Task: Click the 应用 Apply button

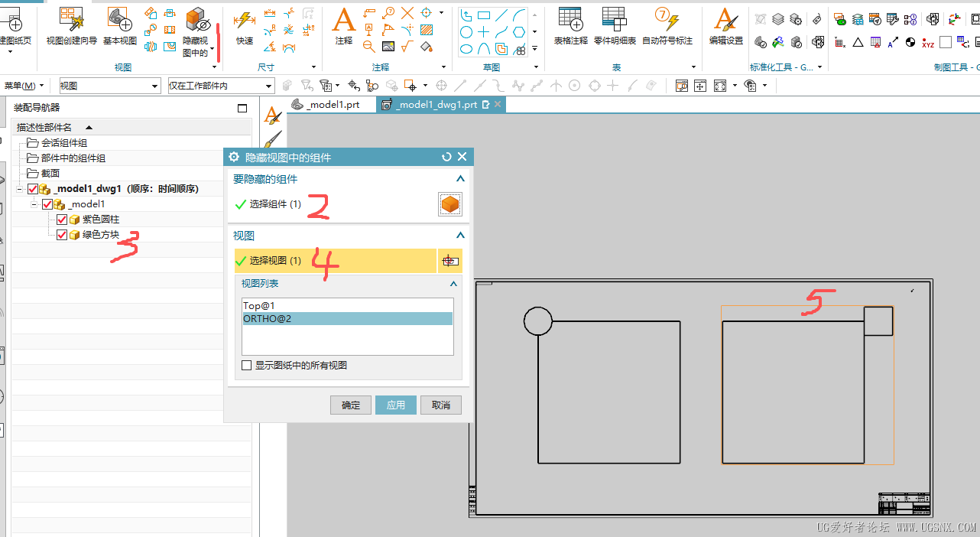Action: (396, 405)
